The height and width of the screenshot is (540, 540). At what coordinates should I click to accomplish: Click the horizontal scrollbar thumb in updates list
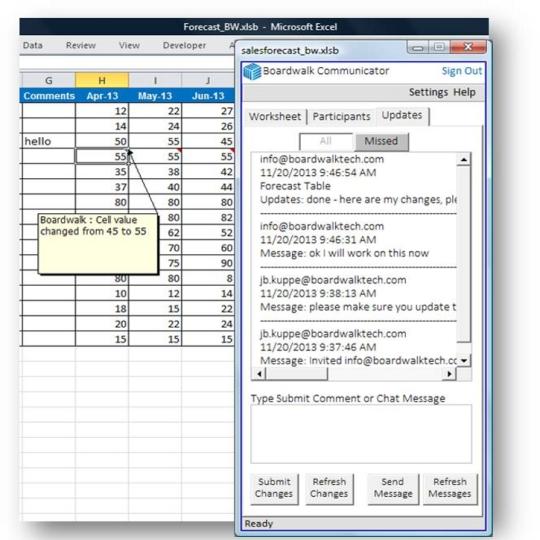297,374
